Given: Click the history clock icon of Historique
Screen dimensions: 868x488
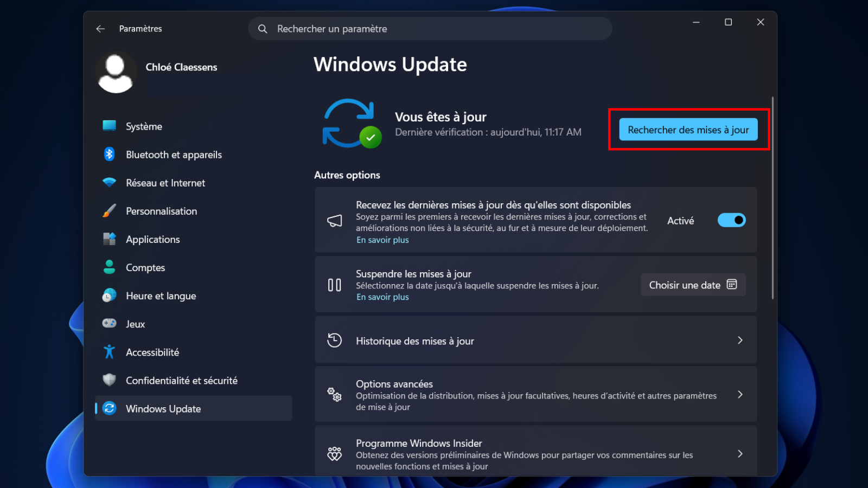Looking at the screenshot, I should coord(335,341).
